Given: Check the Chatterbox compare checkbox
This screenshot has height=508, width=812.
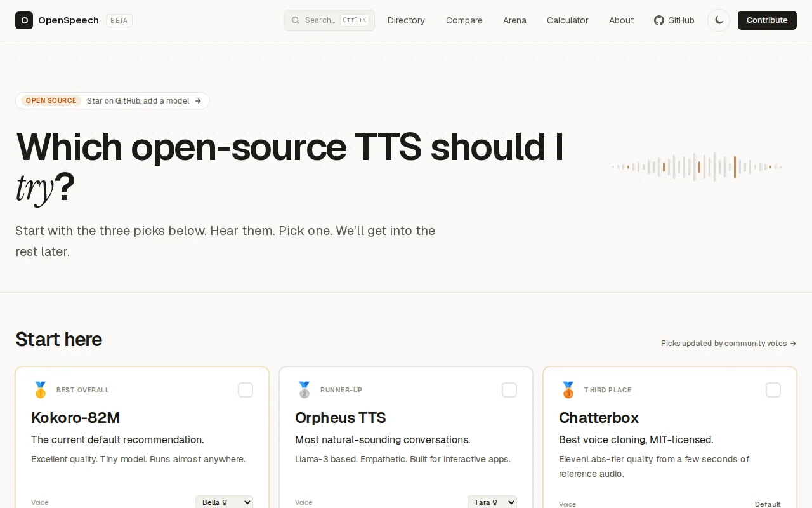Looking at the screenshot, I should (773, 390).
